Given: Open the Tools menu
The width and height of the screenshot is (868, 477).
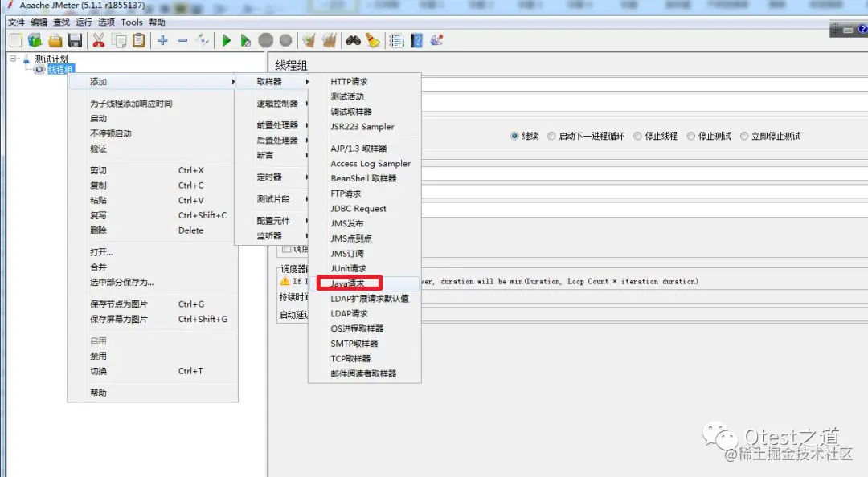Looking at the screenshot, I should (x=132, y=22).
